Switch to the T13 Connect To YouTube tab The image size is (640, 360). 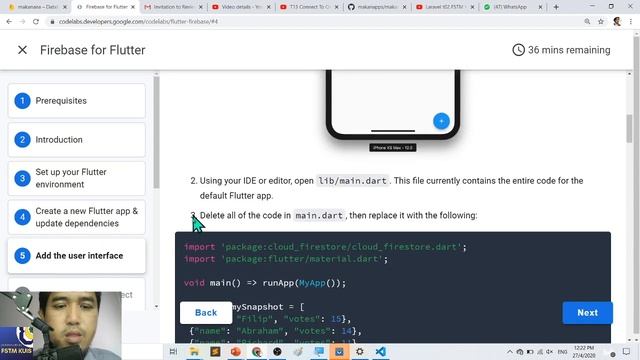(x=309, y=7)
